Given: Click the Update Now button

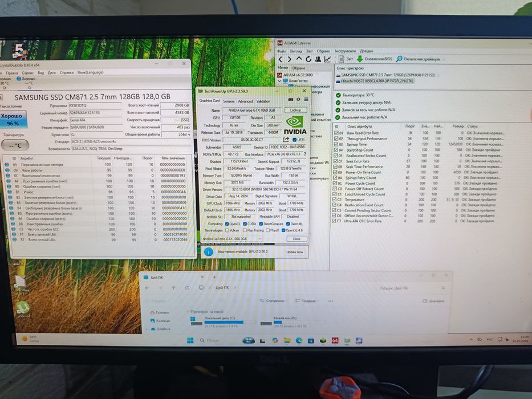Looking at the screenshot, I should (295, 252).
